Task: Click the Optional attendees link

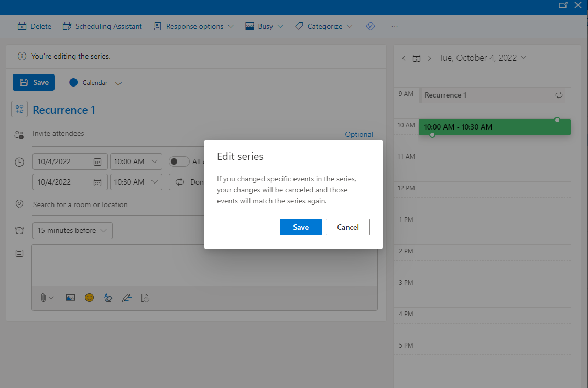Action: point(359,134)
